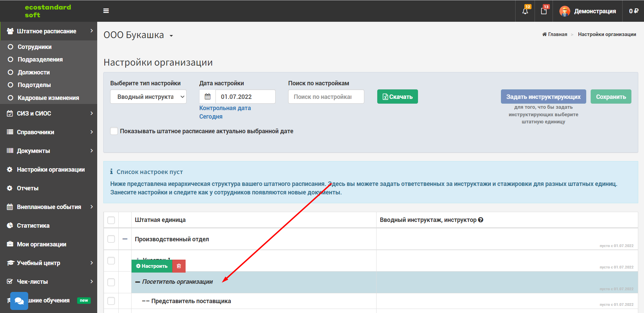Click the Документы barcode icon
This screenshot has width=644, height=313.
[x=10, y=151]
